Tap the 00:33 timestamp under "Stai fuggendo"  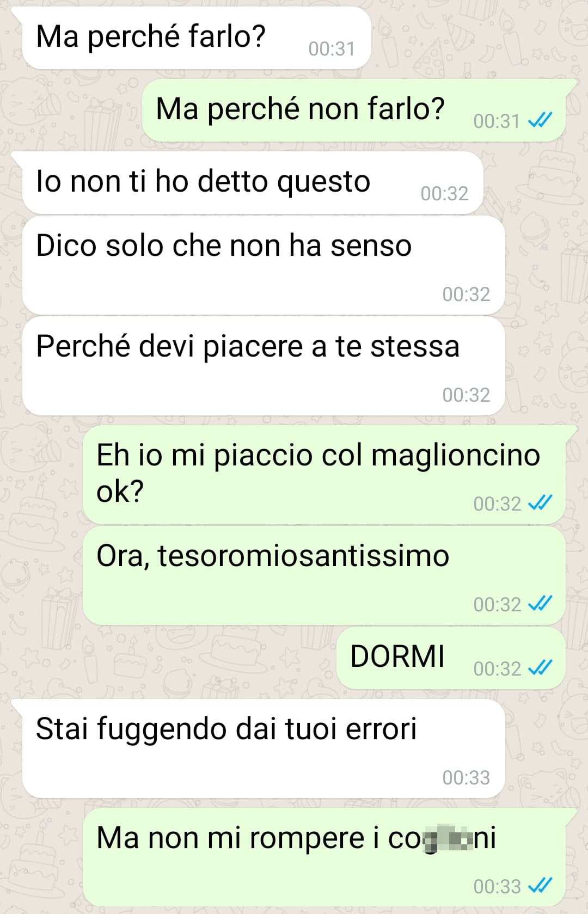point(466,777)
